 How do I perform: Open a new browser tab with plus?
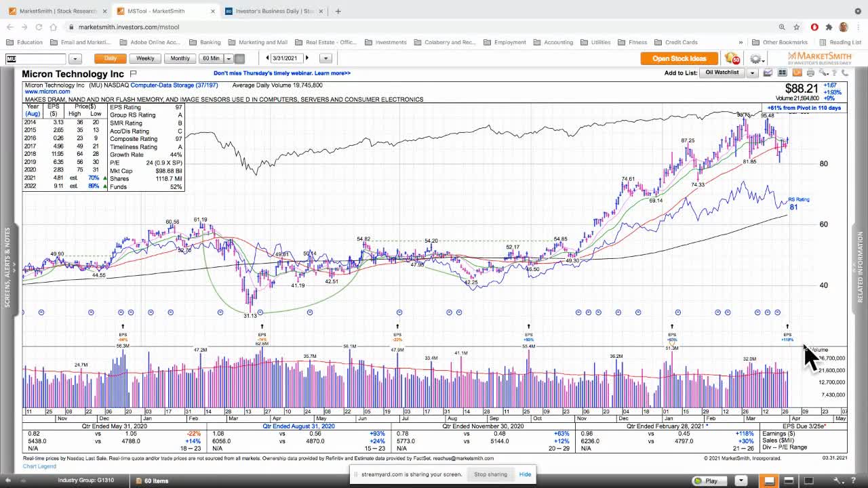tap(338, 11)
